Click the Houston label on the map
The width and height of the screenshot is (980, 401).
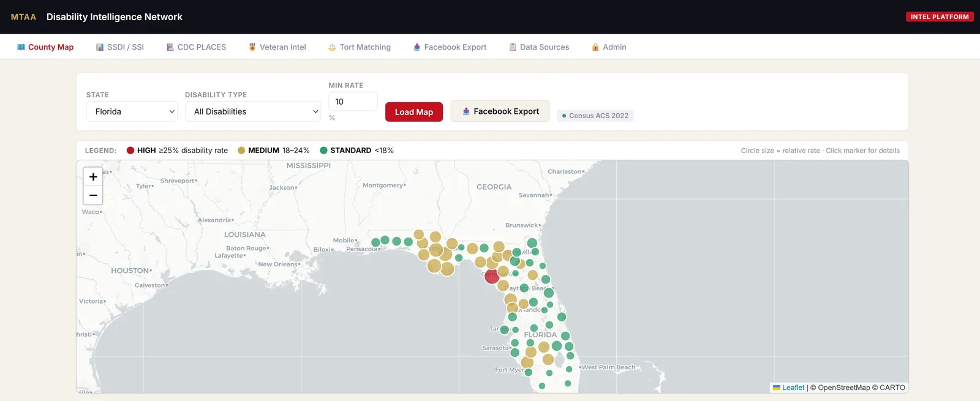point(130,271)
